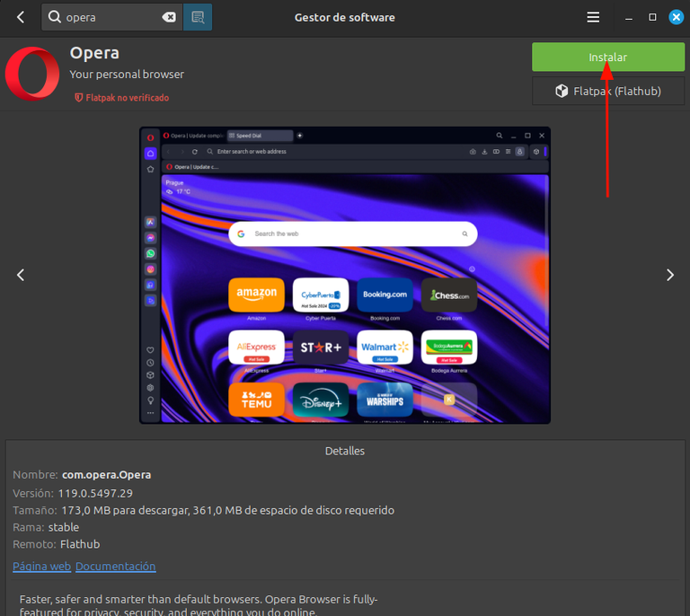Select the Flatpak (Flathub) source button
This screenshot has height=616, width=690.
click(608, 91)
